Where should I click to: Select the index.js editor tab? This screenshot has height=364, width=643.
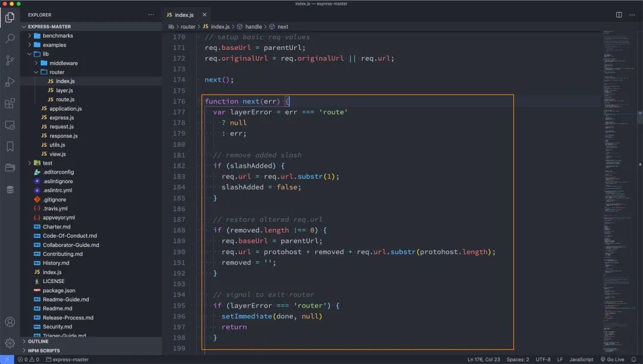click(x=184, y=15)
